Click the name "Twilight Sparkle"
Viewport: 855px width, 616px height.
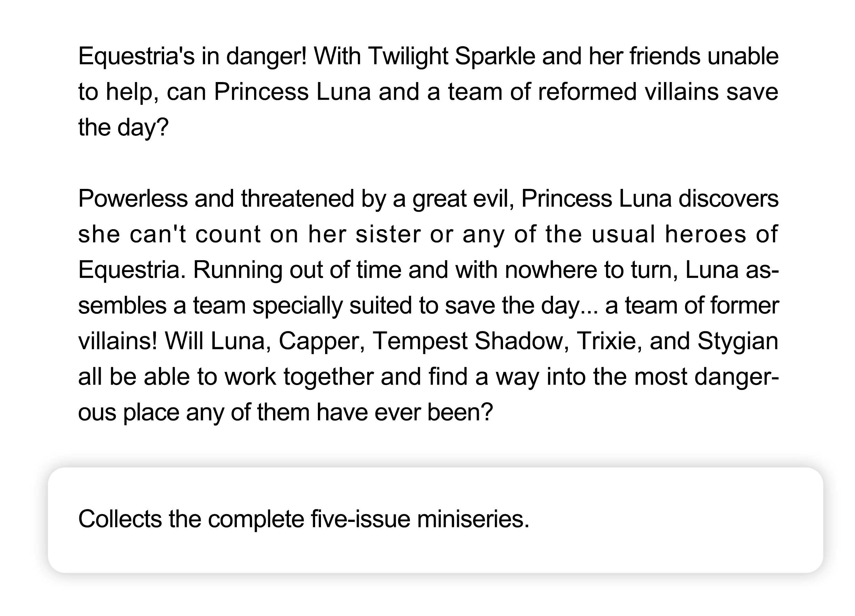pyautogui.click(x=451, y=56)
